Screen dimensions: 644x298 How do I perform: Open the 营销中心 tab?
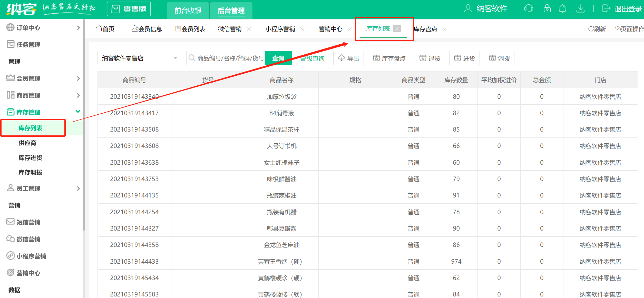tap(330, 29)
